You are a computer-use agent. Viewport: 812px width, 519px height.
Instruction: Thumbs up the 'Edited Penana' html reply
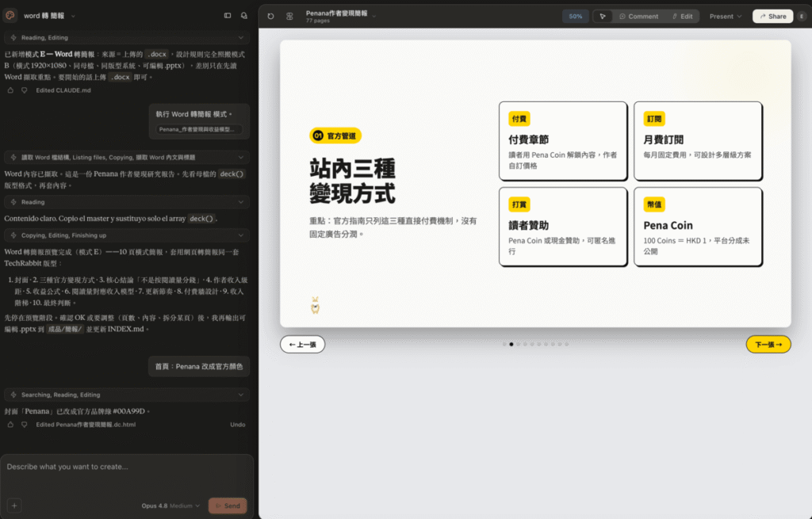point(10,424)
